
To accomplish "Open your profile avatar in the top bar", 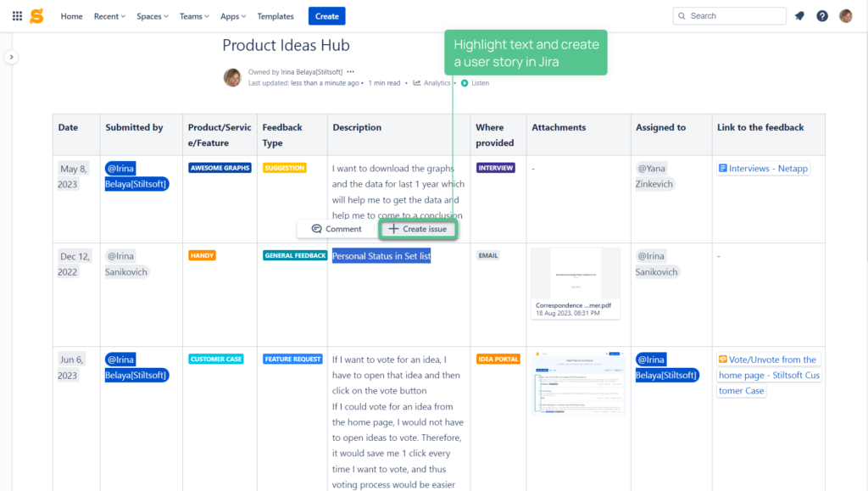I will click(844, 15).
